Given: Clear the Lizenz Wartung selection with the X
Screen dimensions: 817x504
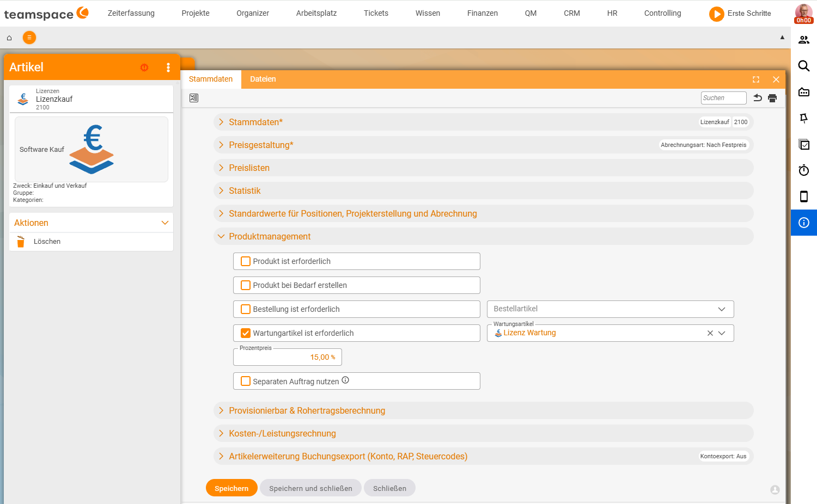Looking at the screenshot, I should [x=710, y=333].
